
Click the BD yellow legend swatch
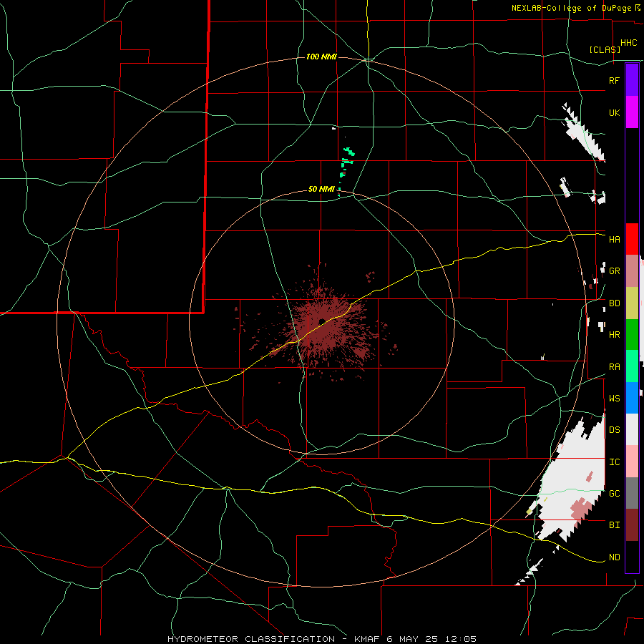click(632, 303)
